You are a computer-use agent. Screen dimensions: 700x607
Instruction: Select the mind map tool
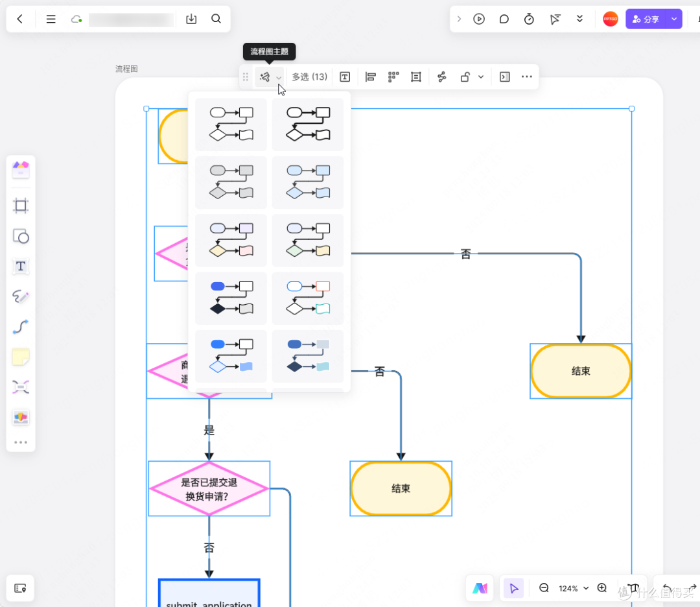(x=21, y=387)
